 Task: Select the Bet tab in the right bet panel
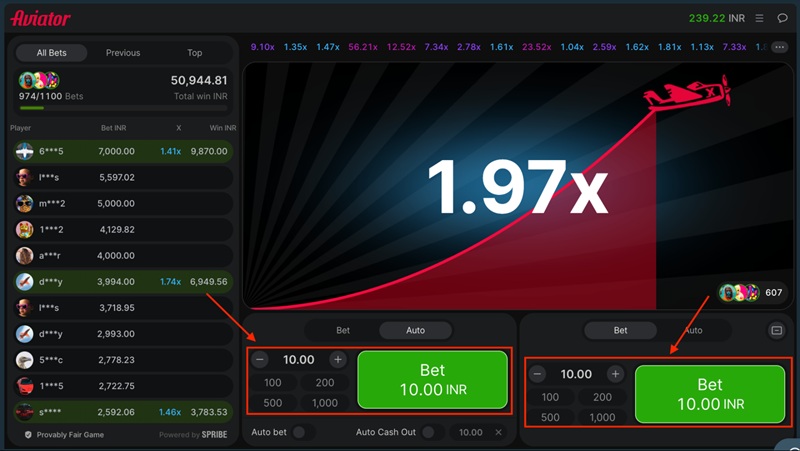(620, 331)
